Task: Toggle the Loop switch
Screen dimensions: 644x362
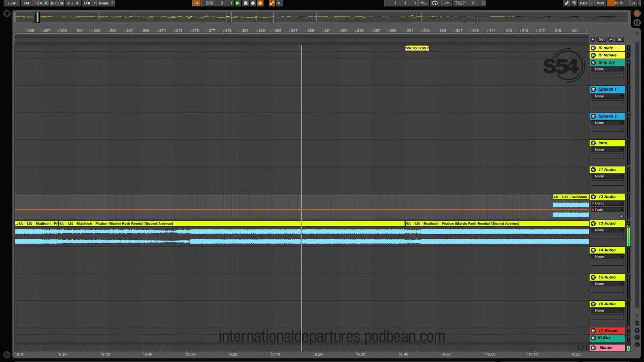Action: (435, 3)
